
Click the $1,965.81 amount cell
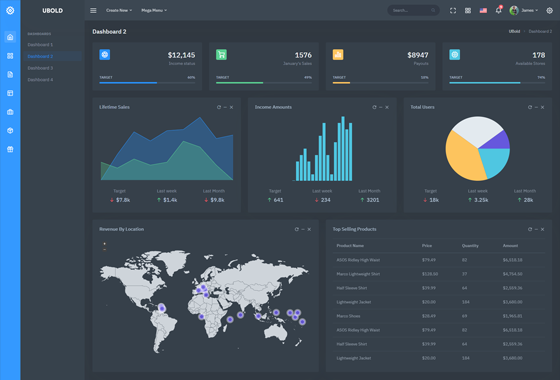click(x=512, y=316)
